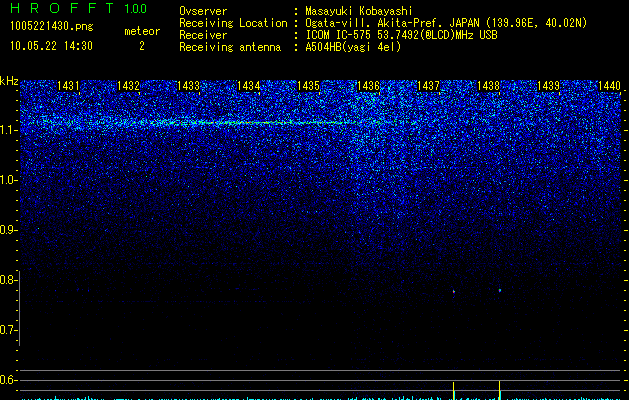This screenshot has width=629, height=400.
Task: Click the 1436 time marker
Action: click(368, 86)
